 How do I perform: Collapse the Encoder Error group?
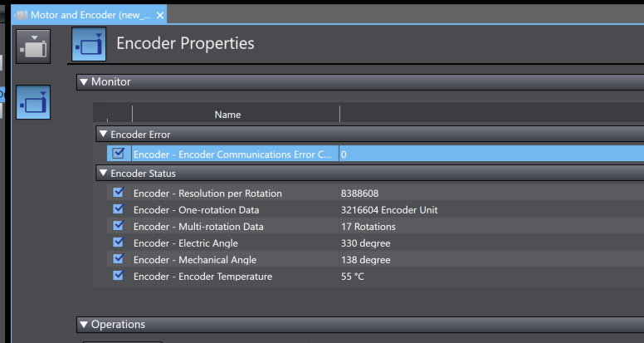pos(103,134)
